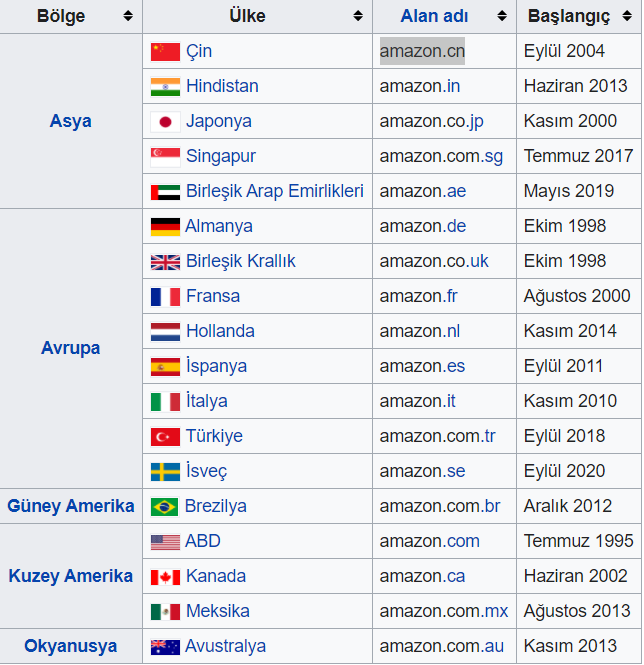Click the Bölge column header text

point(61,16)
